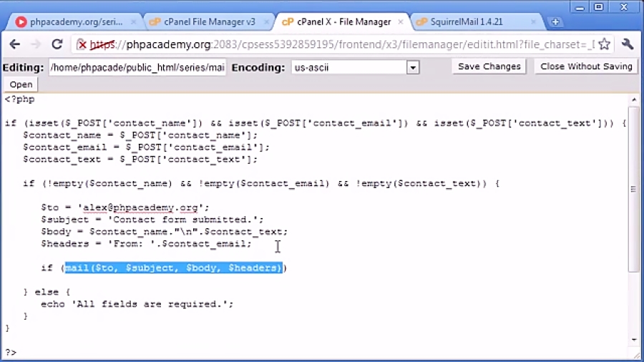This screenshot has height=362, width=644.
Task: Click the !empty($contact_name) condition line
Action: (x=261, y=183)
